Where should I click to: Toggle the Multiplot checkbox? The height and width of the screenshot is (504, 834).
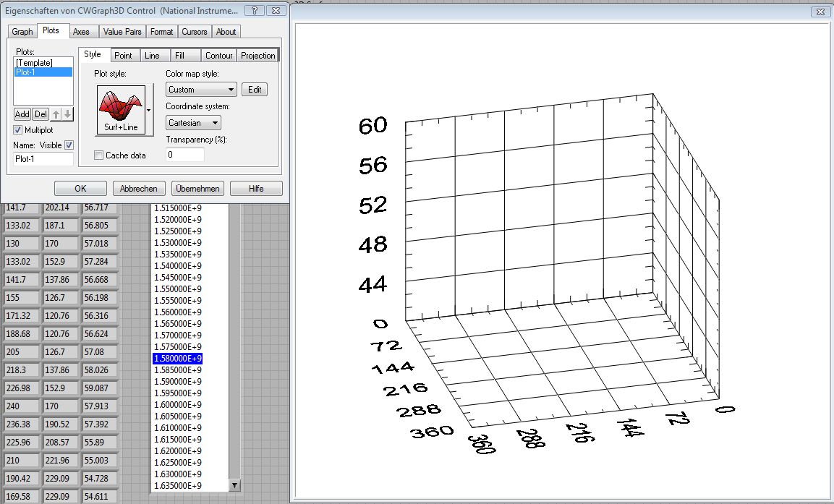[x=18, y=130]
